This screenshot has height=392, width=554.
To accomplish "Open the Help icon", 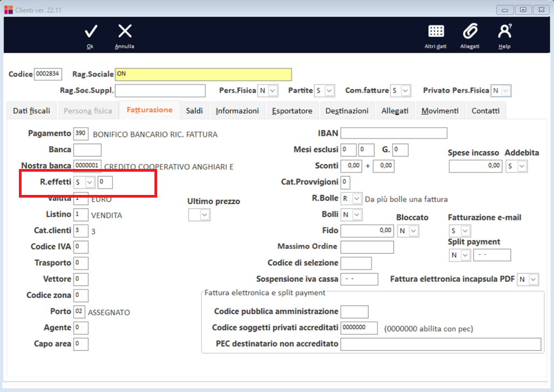I will [504, 31].
